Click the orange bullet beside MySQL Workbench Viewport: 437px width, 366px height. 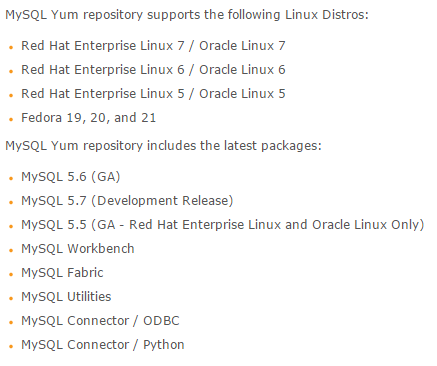11,250
